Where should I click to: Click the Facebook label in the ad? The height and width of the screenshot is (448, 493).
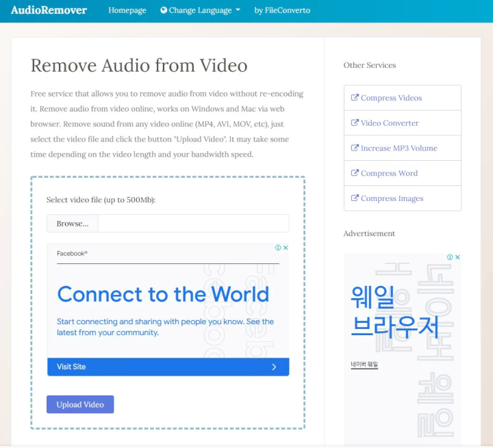(72, 254)
